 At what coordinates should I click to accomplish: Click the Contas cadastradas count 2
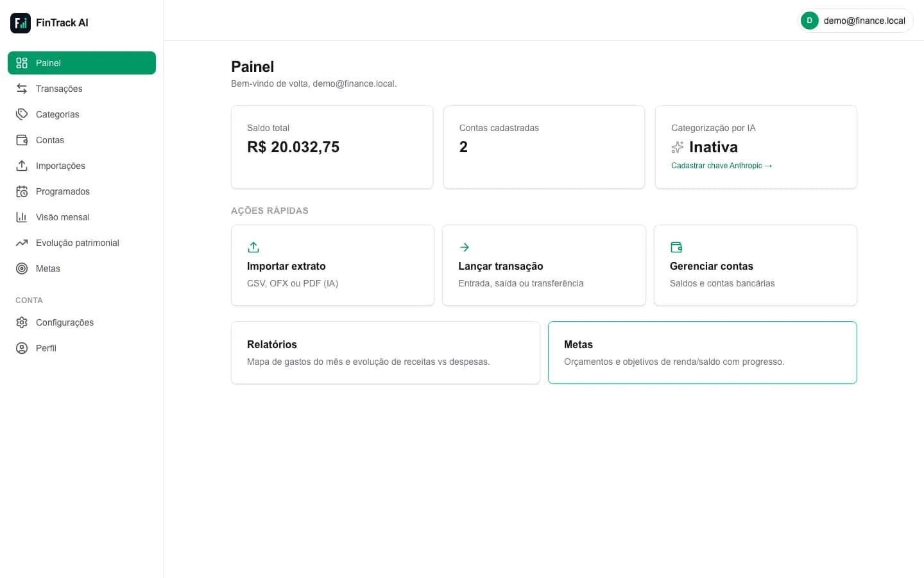tap(463, 147)
